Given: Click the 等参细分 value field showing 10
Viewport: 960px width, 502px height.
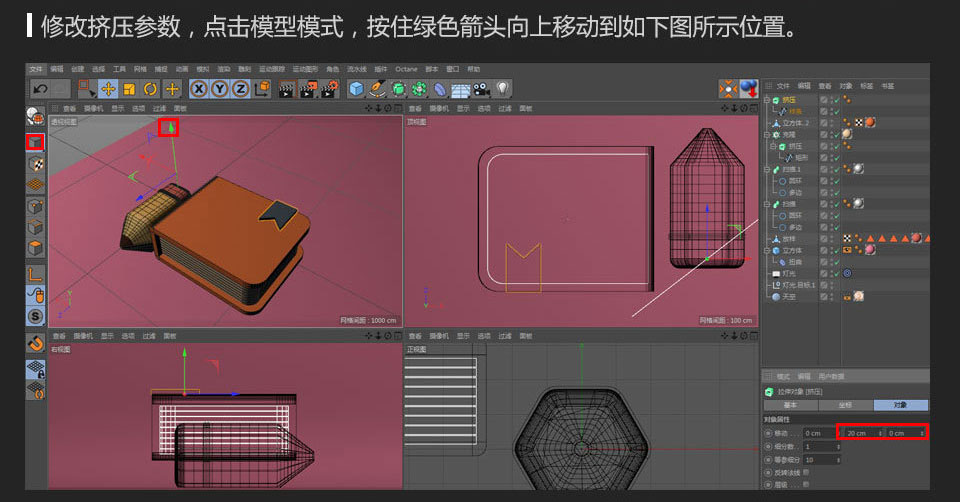Looking at the screenshot, I should click(x=822, y=460).
